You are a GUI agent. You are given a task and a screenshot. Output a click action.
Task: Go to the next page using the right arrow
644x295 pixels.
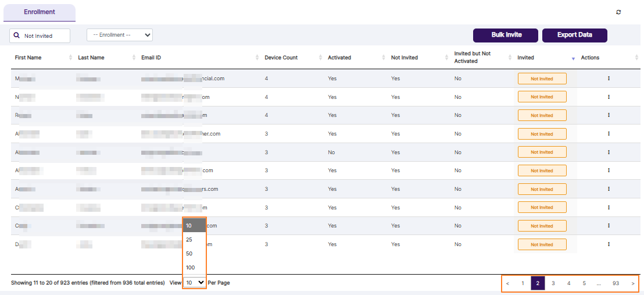click(x=632, y=283)
